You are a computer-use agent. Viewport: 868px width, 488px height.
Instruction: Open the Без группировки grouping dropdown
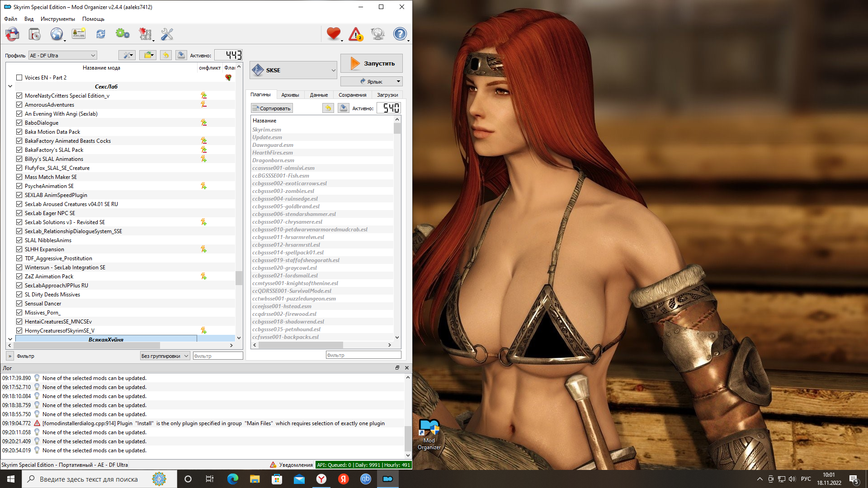point(165,356)
